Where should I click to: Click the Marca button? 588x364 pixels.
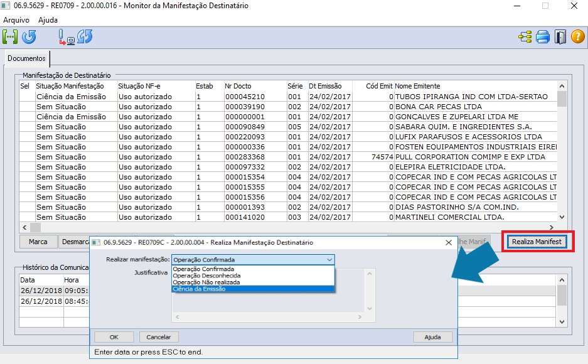38,242
